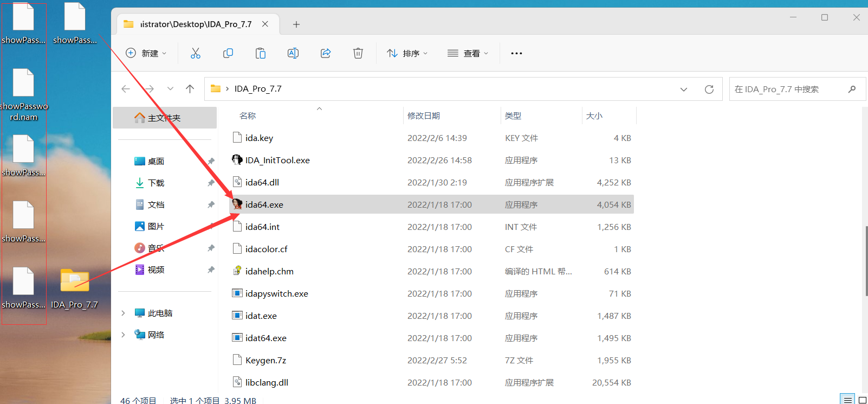Click the Rename icon in toolbar
Screen dimensions: 868x404
(x=293, y=53)
